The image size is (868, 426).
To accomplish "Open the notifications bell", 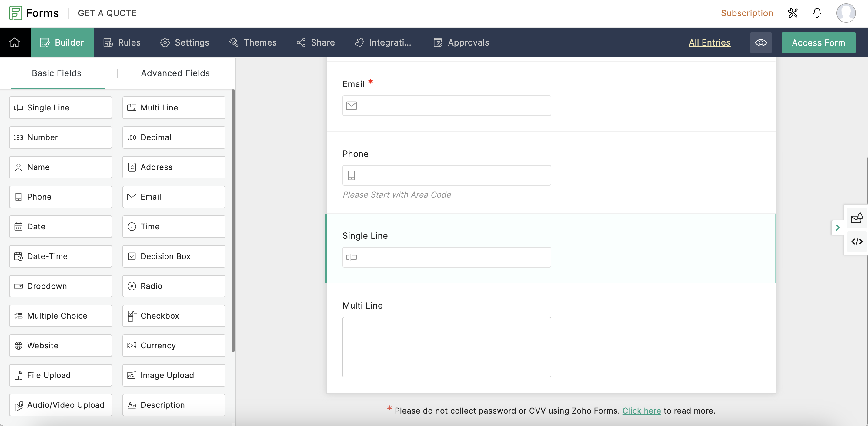I will (817, 13).
